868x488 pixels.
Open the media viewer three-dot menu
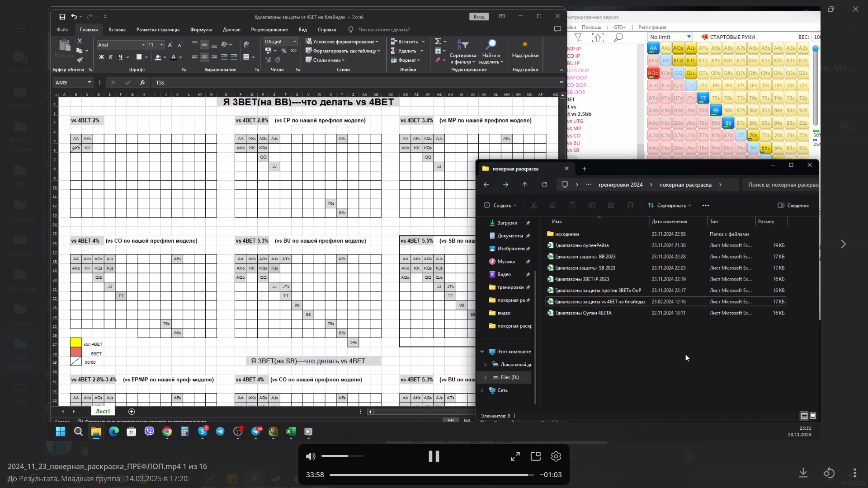click(x=854, y=473)
